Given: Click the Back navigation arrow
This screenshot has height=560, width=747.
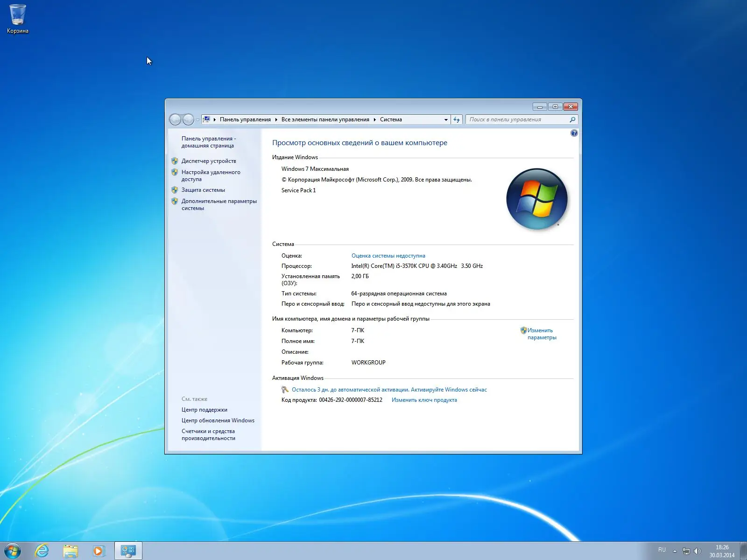Looking at the screenshot, I should coord(176,119).
